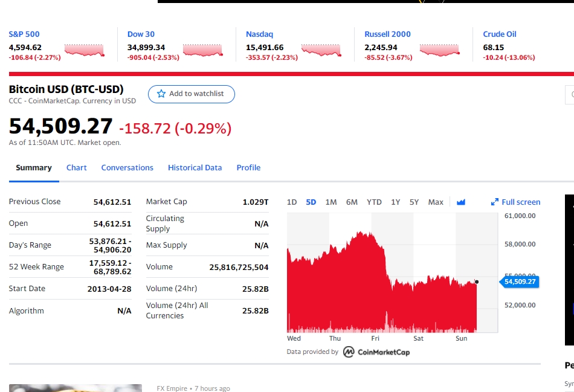Screen dimensions: 574x392
Task: Click the current price marker dot on chart
Action: coord(477,281)
